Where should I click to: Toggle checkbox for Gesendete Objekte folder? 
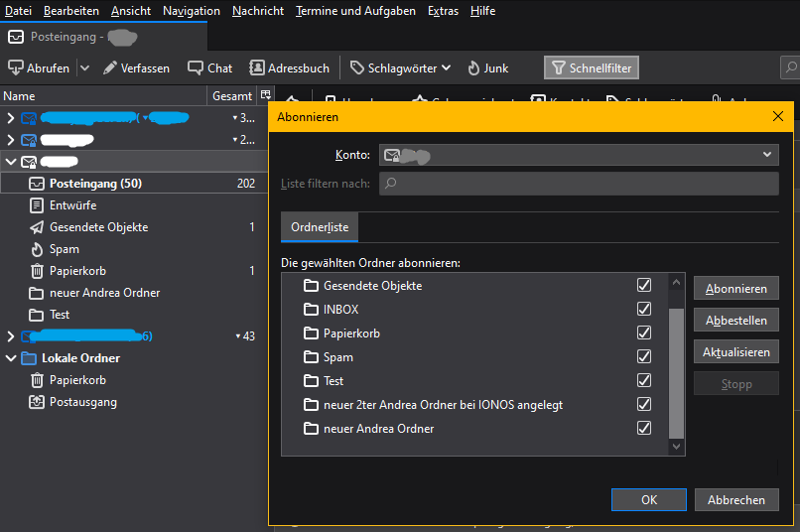click(x=644, y=286)
